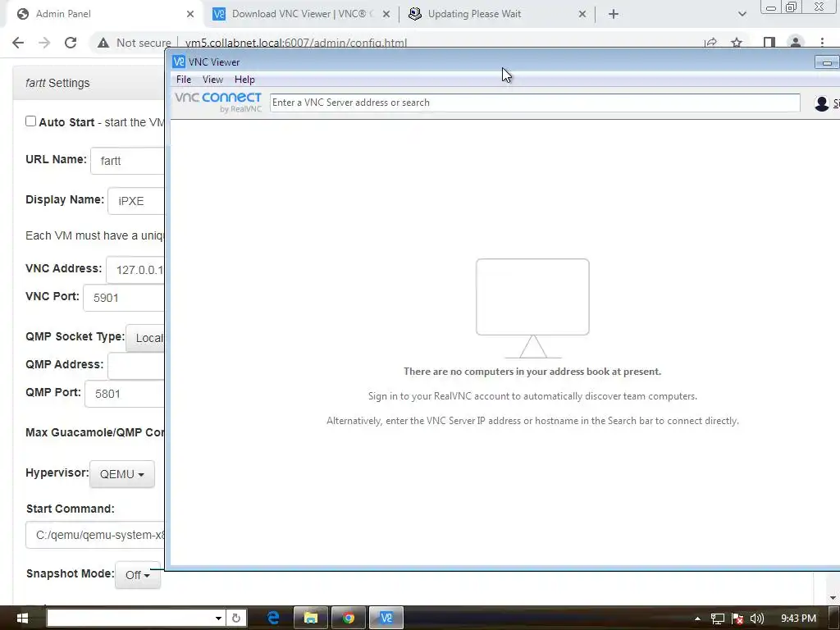Screen dimensions: 840x630
Task: Switch to the Download VNC Viewer tab
Action: click(x=300, y=14)
